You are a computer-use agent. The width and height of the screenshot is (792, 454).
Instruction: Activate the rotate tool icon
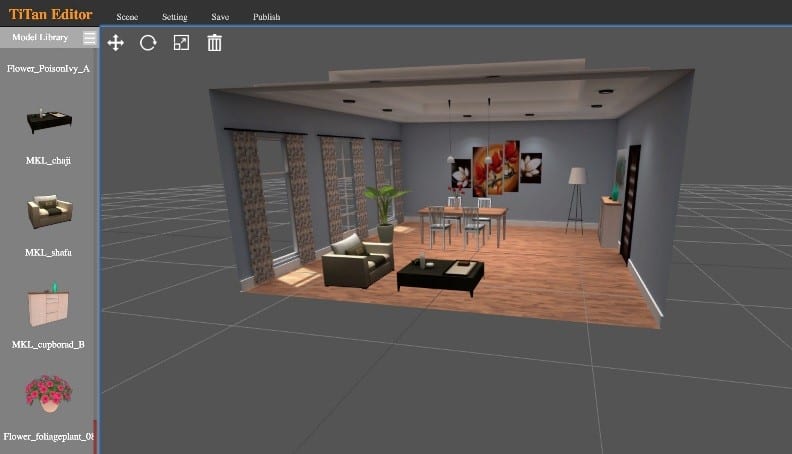(x=148, y=43)
